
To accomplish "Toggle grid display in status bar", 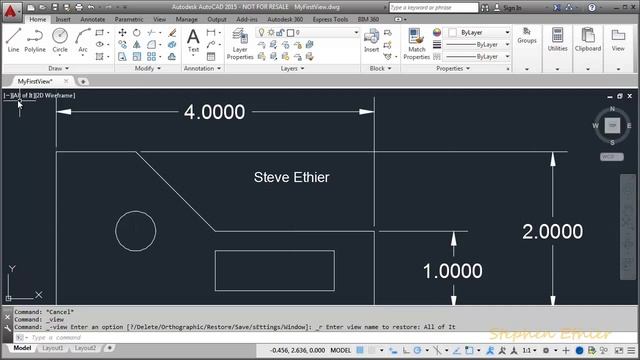I will [x=360, y=350].
